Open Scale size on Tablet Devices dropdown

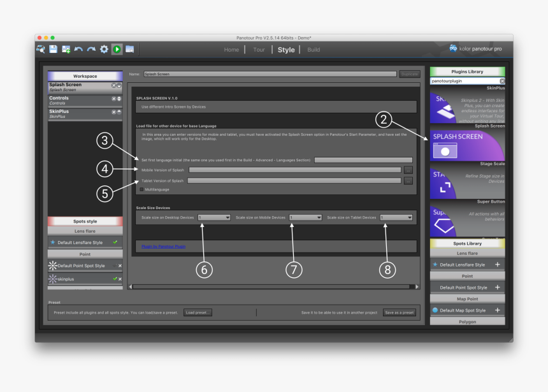click(x=396, y=217)
